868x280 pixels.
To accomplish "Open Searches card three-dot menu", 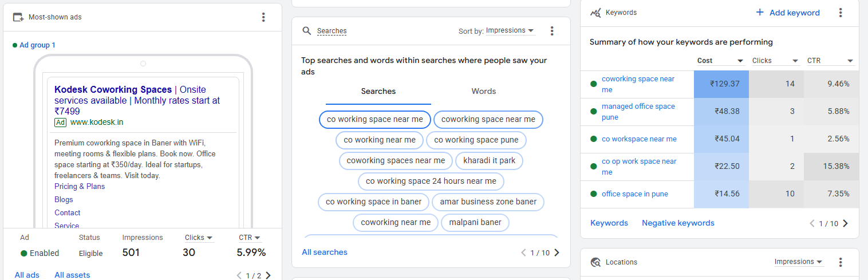I will coord(552,31).
